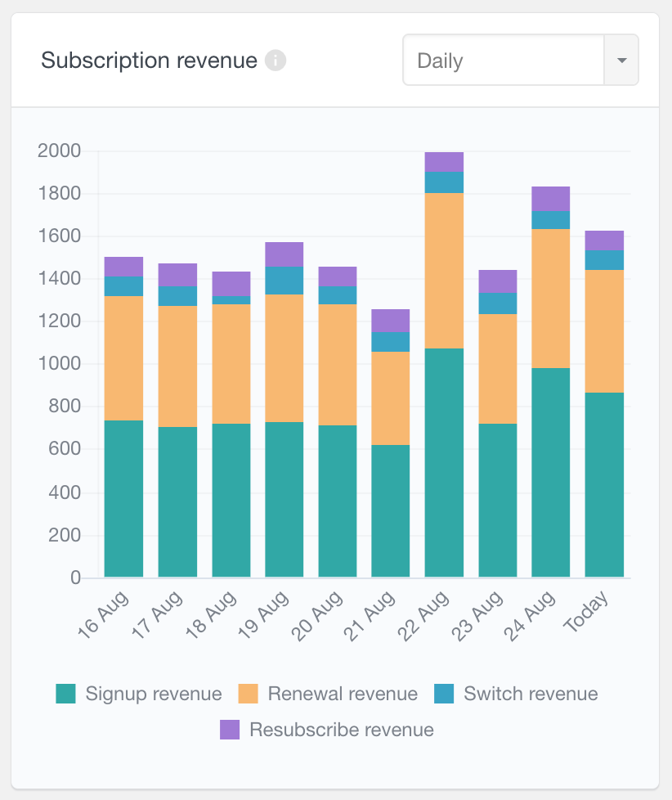Click the 19 Aug axis label
This screenshot has width=672, height=800.
pos(263,614)
